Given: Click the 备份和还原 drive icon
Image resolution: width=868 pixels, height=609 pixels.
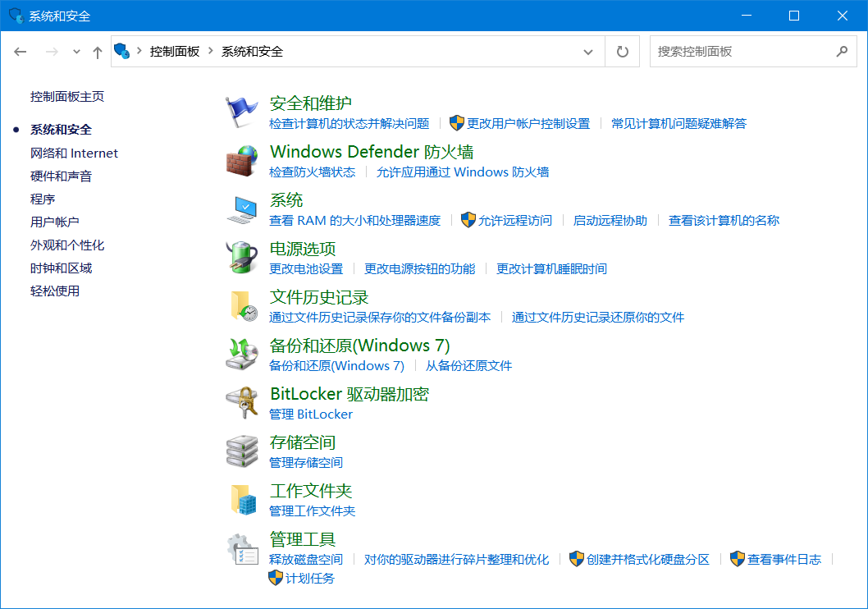Looking at the screenshot, I should tap(242, 355).
